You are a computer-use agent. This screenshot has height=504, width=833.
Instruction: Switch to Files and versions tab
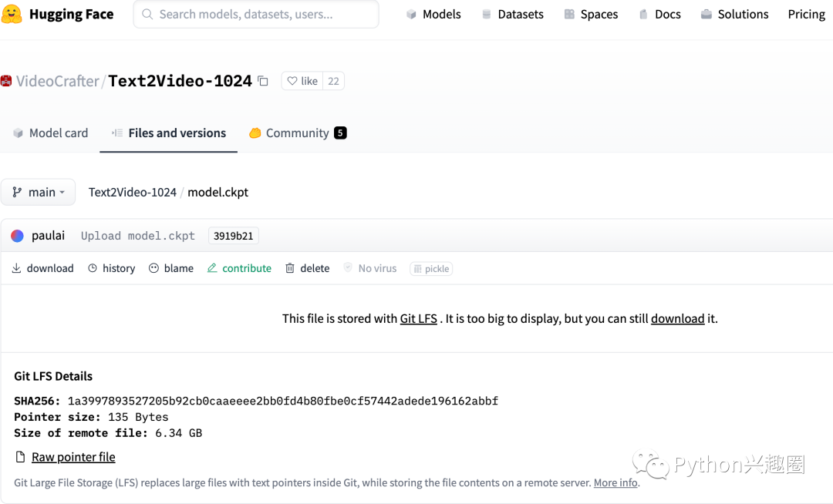click(x=168, y=133)
